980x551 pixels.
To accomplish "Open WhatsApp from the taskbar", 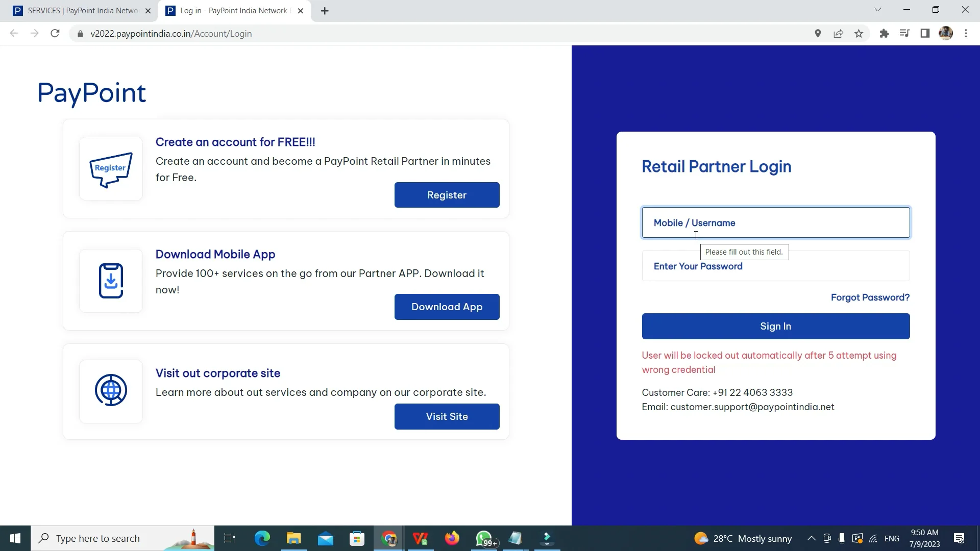I will (x=484, y=538).
